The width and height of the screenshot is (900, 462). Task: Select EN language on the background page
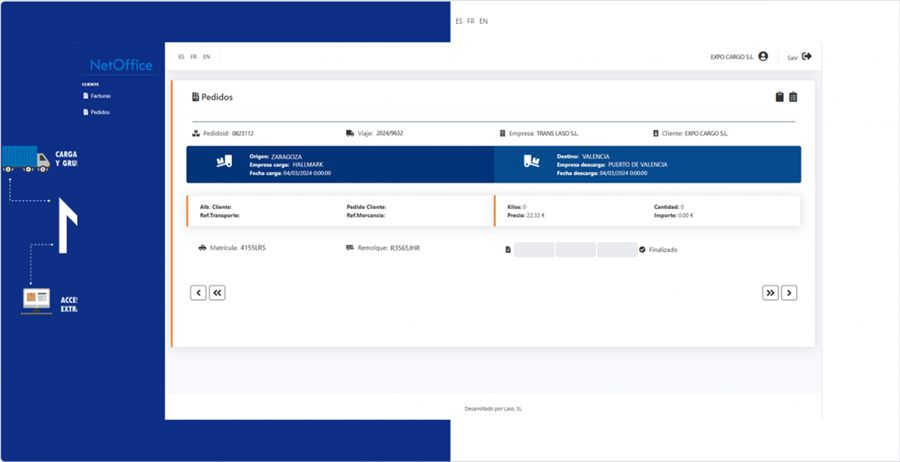(484, 21)
